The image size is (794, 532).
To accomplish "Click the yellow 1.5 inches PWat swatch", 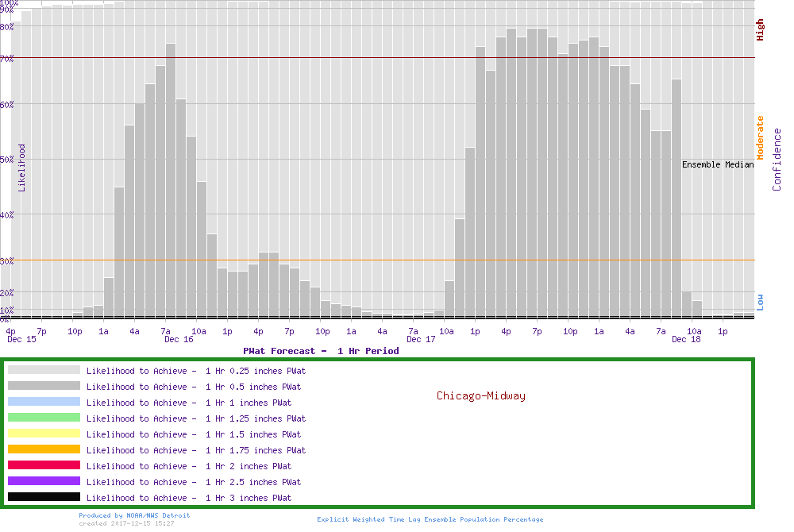I will pyautogui.click(x=44, y=434).
